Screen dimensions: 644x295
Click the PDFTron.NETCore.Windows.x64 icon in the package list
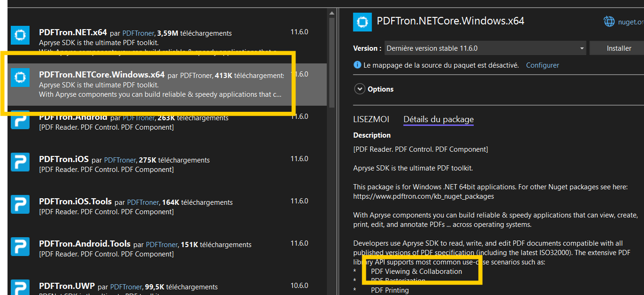pos(20,77)
